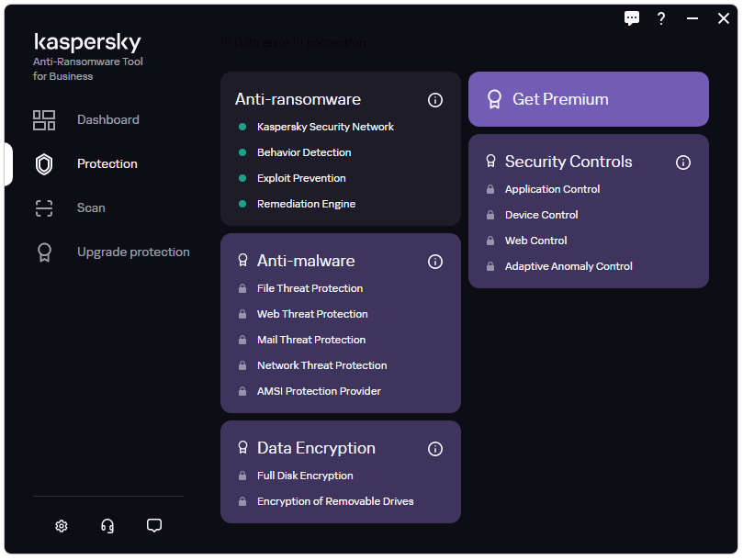This screenshot has height=560, width=743.
Task: Open support via the headset icon
Action: pos(107,526)
